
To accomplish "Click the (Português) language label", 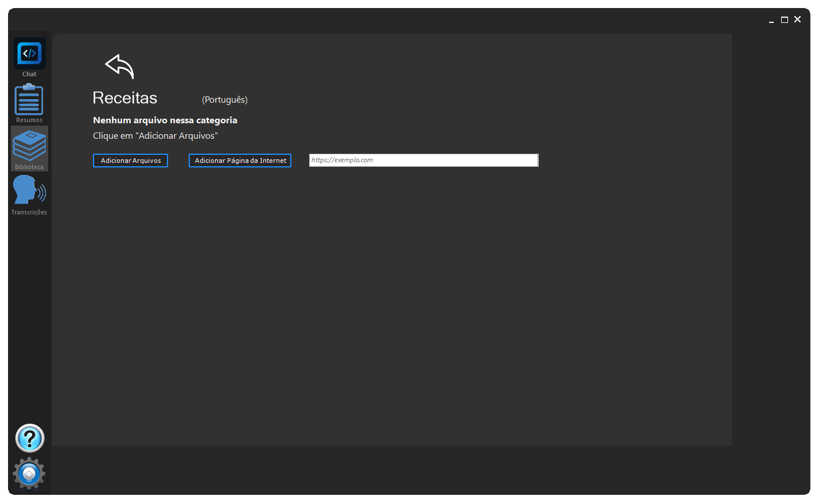I will pyautogui.click(x=225, y=100).
